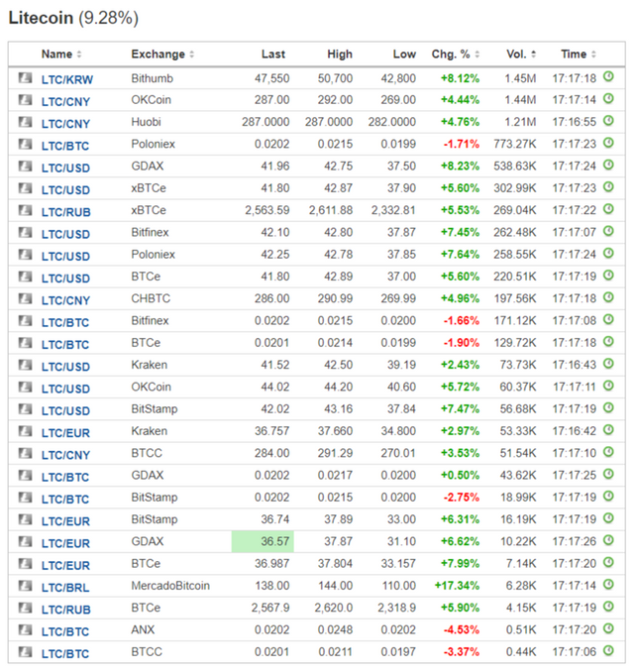
Task: Click the chart icon on the LTC/BRL MercadoBitcoin row
Action: click(x=26, y=586)
